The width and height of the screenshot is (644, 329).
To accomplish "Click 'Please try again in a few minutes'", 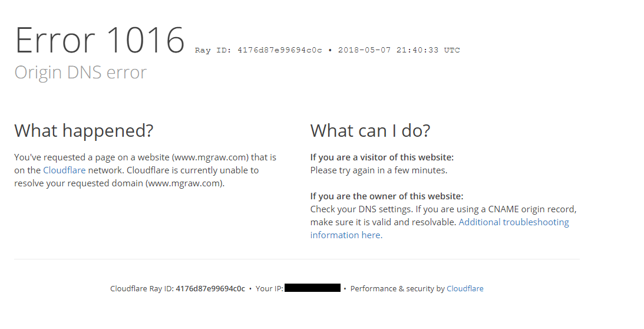I will 379,170.
